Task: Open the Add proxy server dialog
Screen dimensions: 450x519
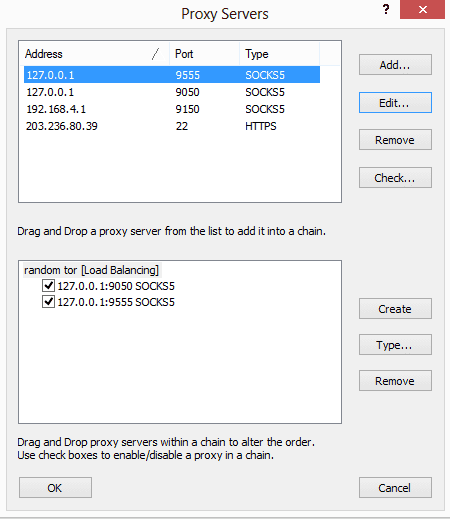Action: (395, 65)
